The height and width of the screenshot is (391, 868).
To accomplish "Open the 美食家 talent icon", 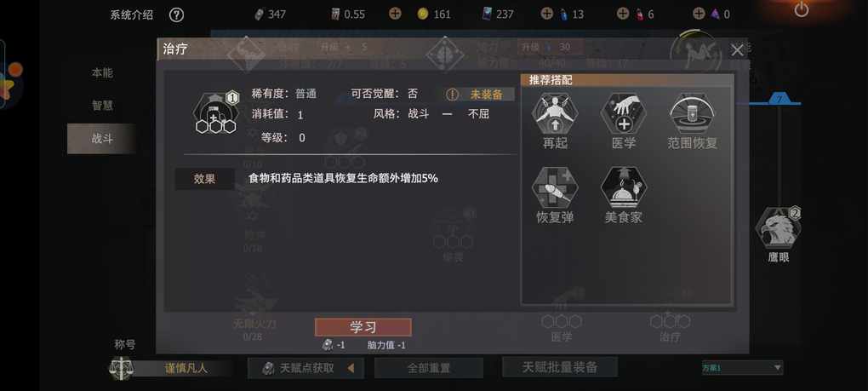I will tap(623, 187).
